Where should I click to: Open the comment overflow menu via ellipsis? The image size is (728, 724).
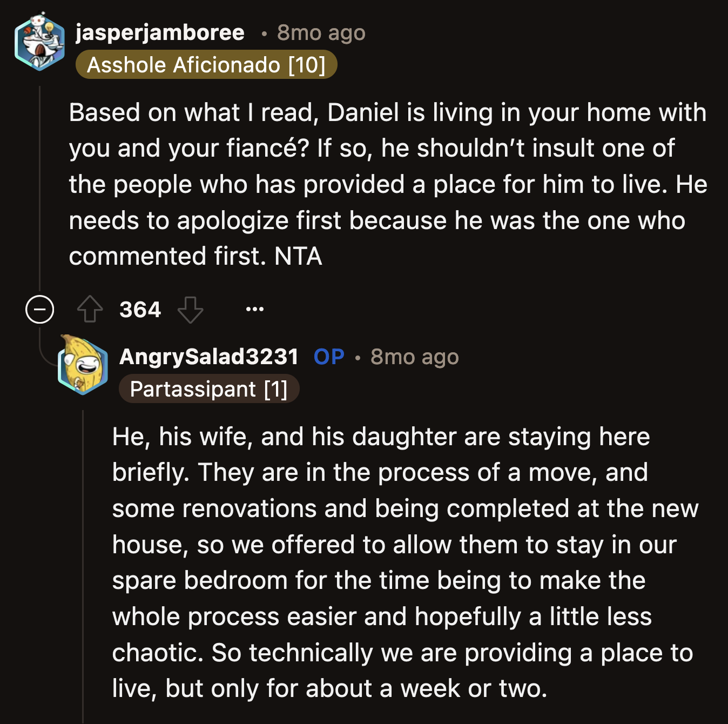coord(254,309)
